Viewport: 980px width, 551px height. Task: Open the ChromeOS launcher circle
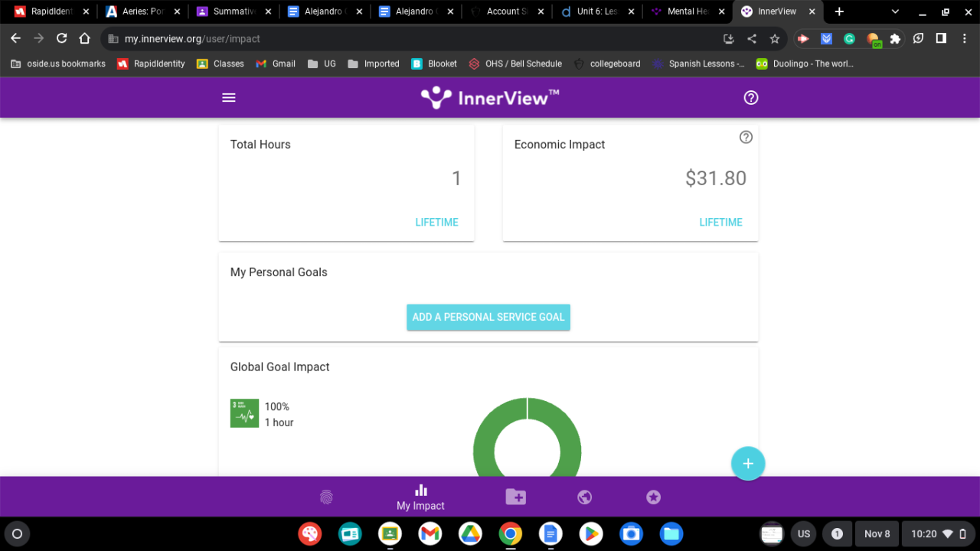pos(18,533)
